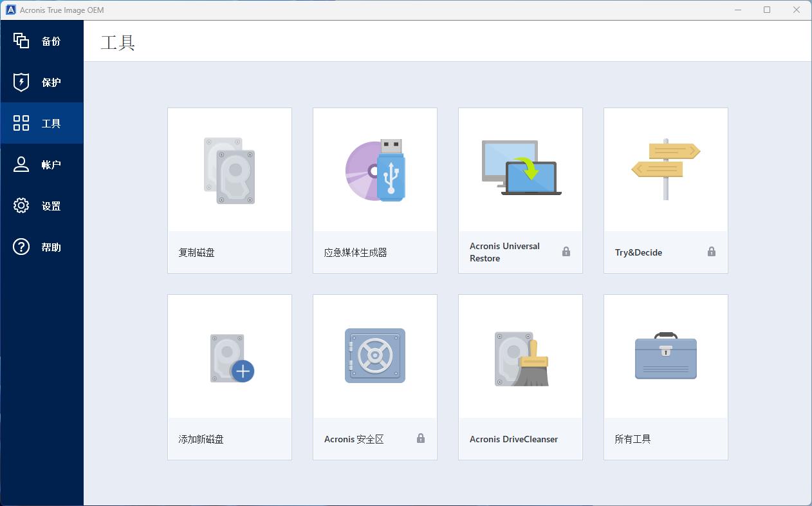This screenshot has height=506, width=812.
Task: Click the lock on Acronis Universal Restore
Action: click(x=566, y=252)
